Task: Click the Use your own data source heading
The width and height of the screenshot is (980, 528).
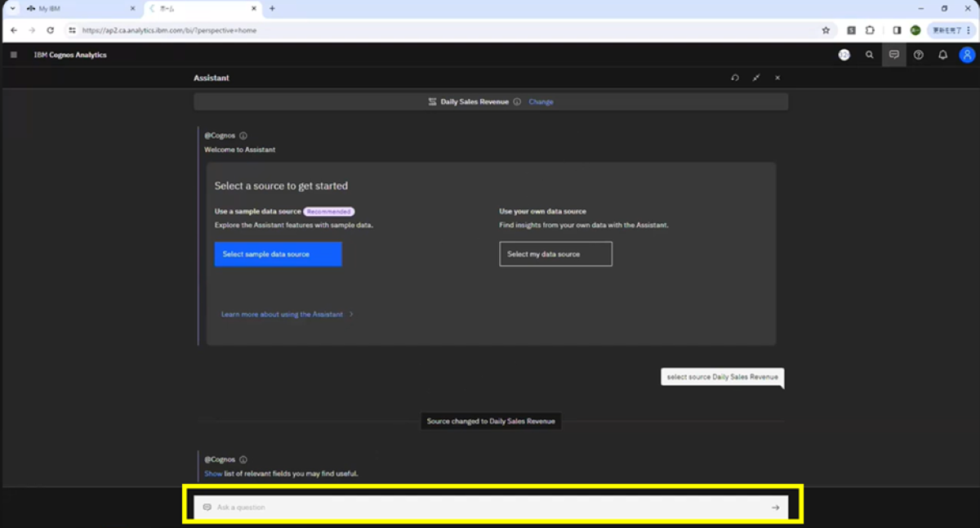Action: [543, 211]
